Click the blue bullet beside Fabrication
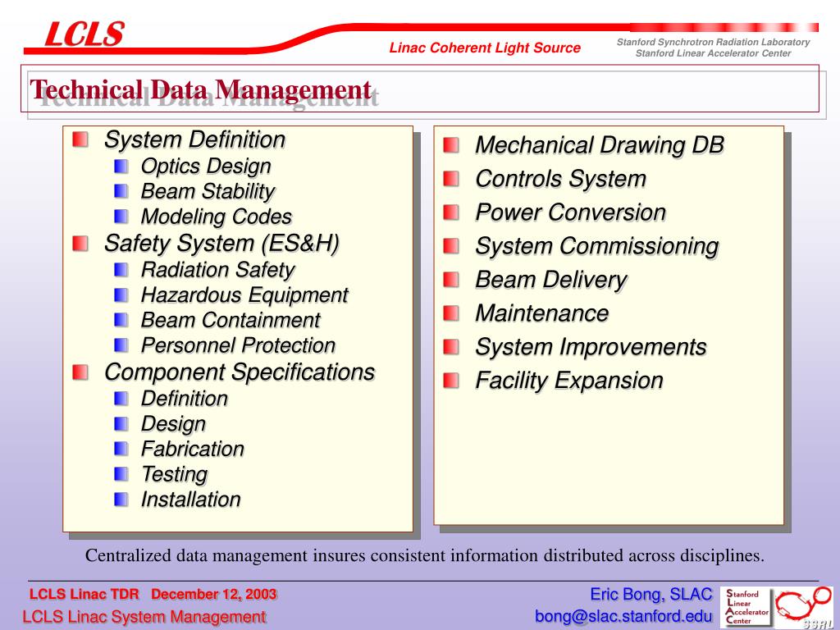 121,449
